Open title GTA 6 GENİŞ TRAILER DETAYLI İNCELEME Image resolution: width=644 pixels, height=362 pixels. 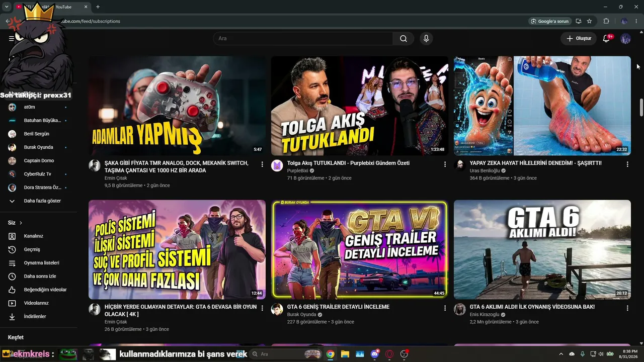point(338,307)
